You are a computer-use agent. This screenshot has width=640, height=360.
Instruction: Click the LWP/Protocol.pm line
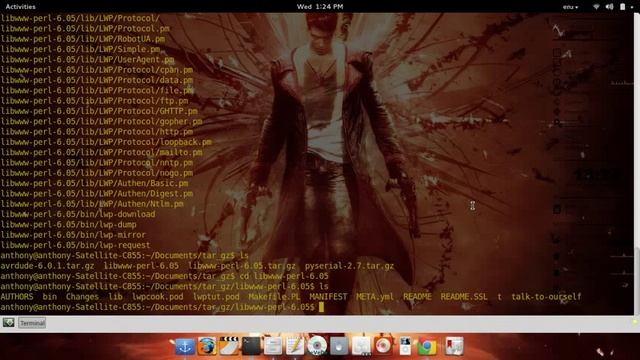point(85,29)
